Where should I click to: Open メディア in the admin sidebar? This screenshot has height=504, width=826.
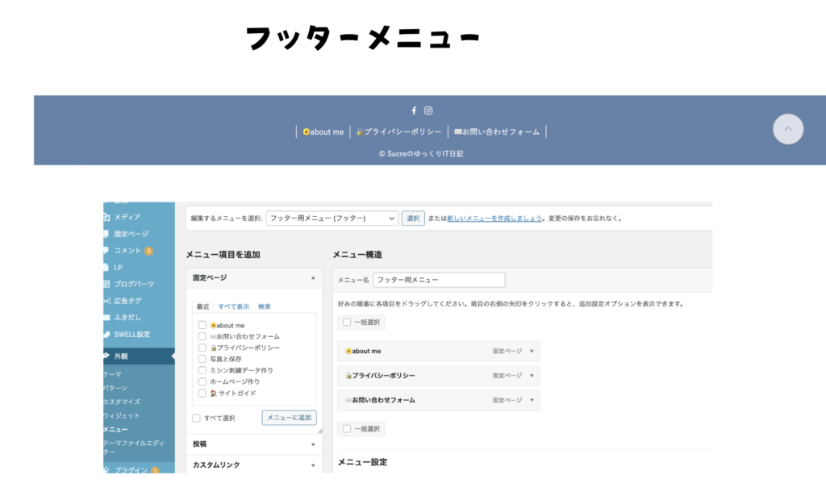click(127, 217)
